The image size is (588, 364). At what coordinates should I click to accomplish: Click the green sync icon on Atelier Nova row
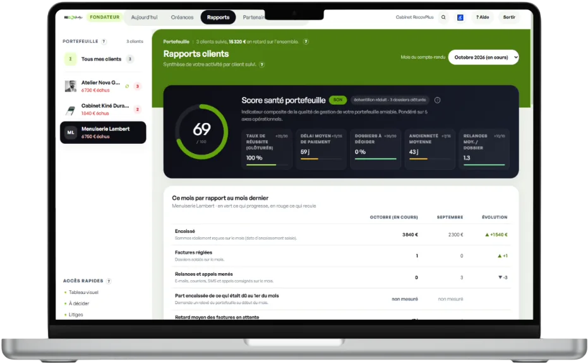[127, 86]
